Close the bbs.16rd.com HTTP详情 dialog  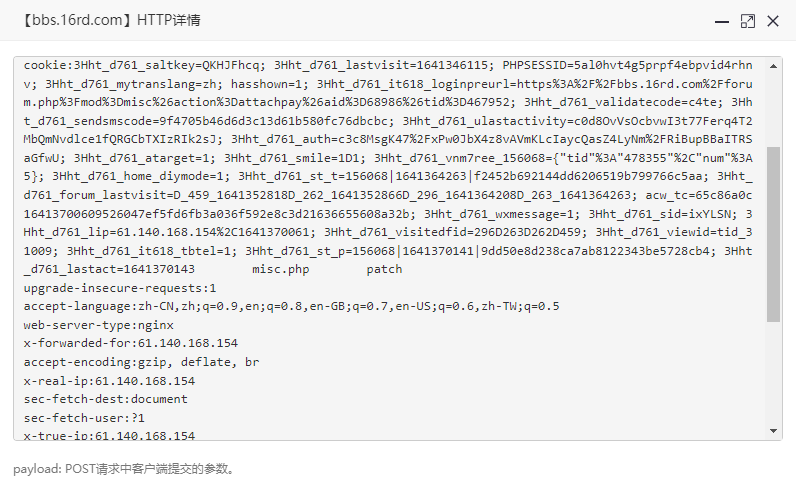(773, 21)
